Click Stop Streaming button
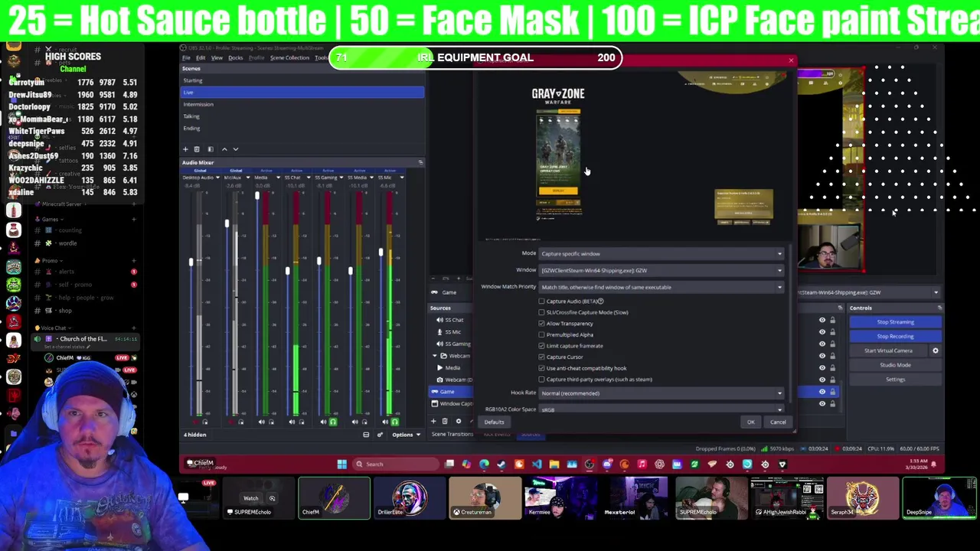This screenshot has width=980, height=551. [x=895, y=322]
